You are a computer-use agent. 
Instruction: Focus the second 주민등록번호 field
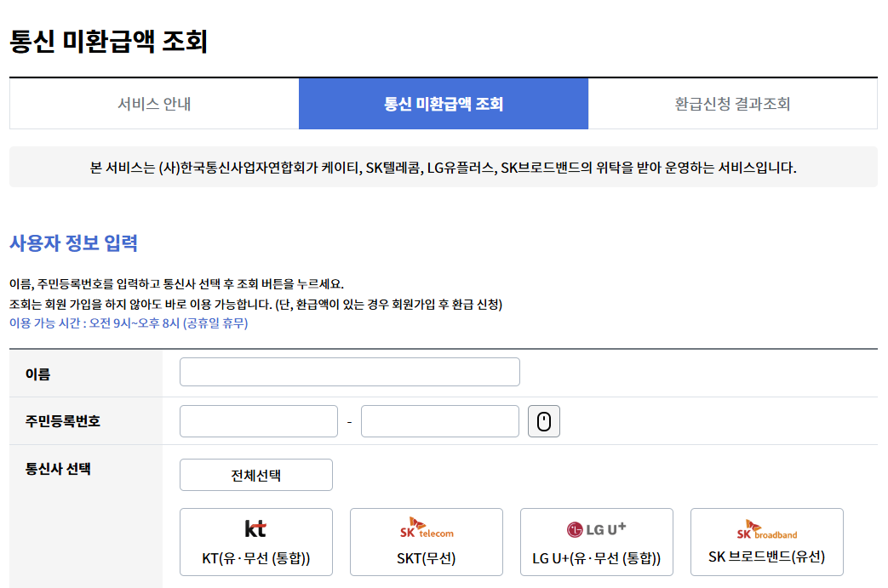[x=440, y=421]
